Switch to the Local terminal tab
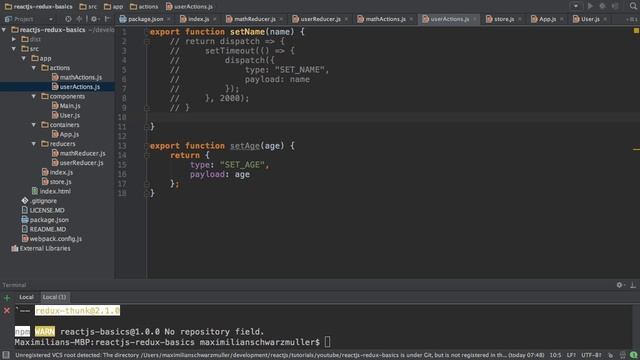Screen dimensions: 640x360 pyautogui.click(x=27, y=297)
